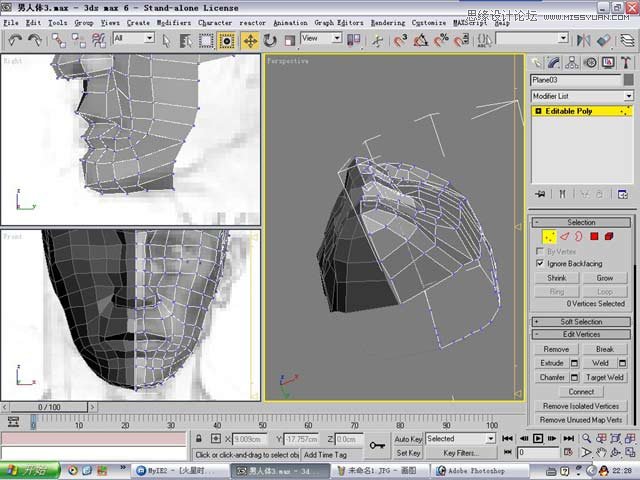Collapse the Selection rollout
The height and width of the screenshot is (480, 640).
[x=581, y=222]
